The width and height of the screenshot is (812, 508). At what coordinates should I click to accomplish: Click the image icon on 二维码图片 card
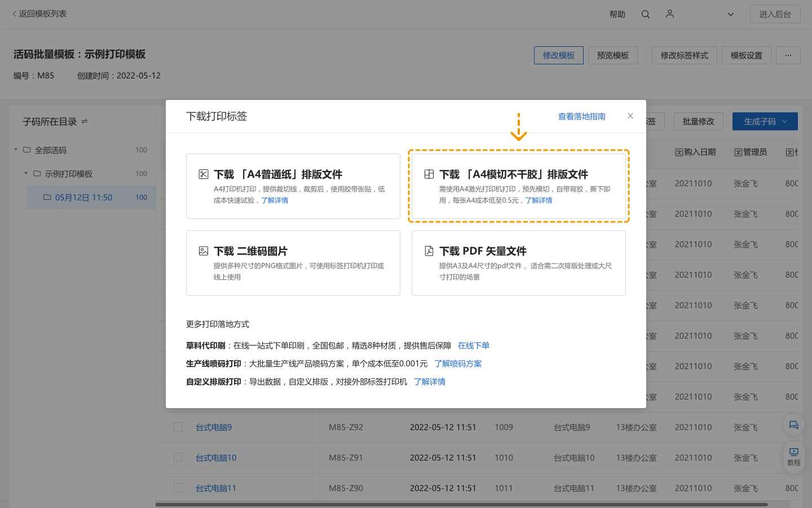[x=203, y=251]
